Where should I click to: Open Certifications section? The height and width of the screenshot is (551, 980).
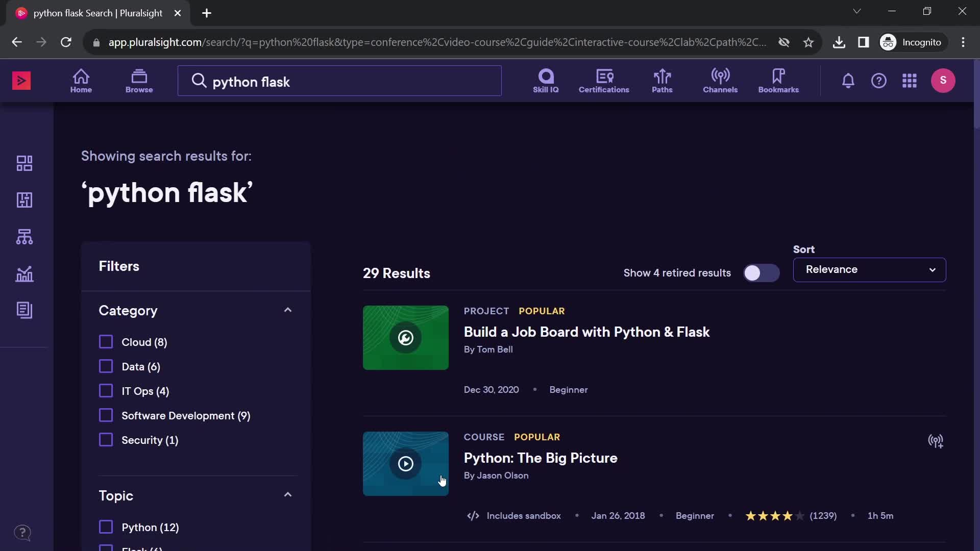pyautogui.click(x=604, y=80)
